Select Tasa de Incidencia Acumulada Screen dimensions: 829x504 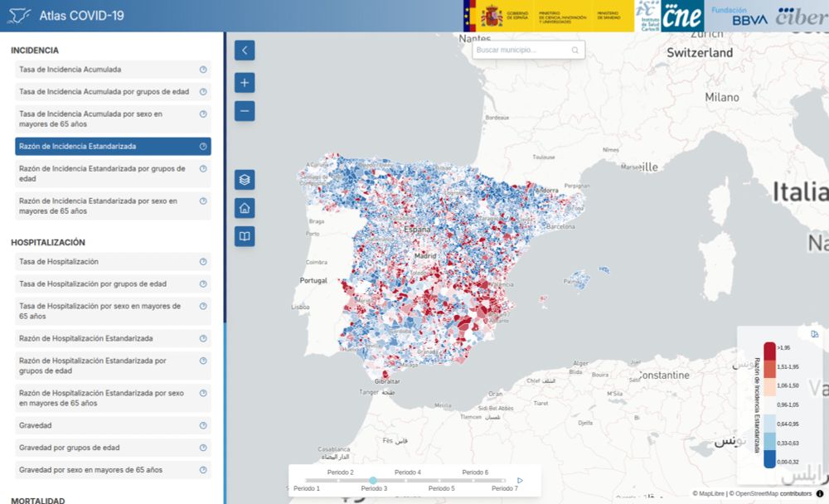pyautogui.click(x=113, y=70)
